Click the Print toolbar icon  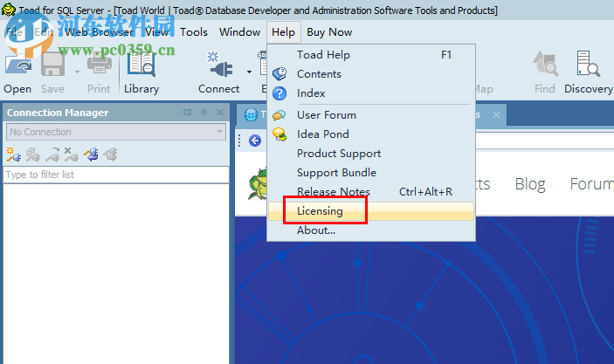[x=99, y=65]
